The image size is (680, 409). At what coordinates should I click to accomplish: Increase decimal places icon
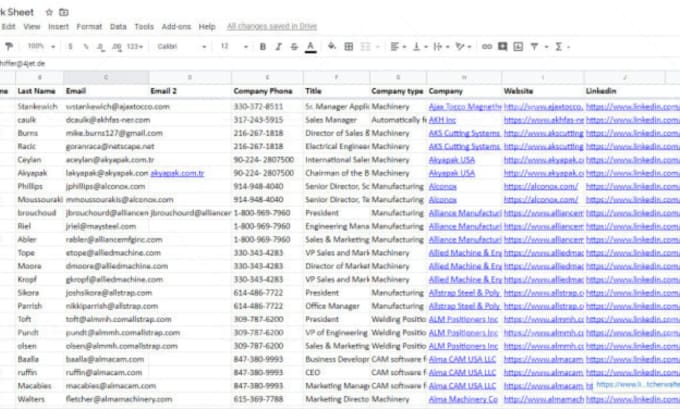click(x=117, y=46)
